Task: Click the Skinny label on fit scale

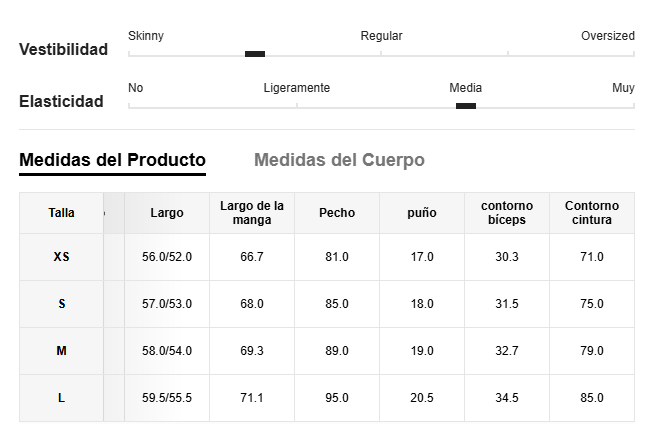Action: click(x=146, y=36)
